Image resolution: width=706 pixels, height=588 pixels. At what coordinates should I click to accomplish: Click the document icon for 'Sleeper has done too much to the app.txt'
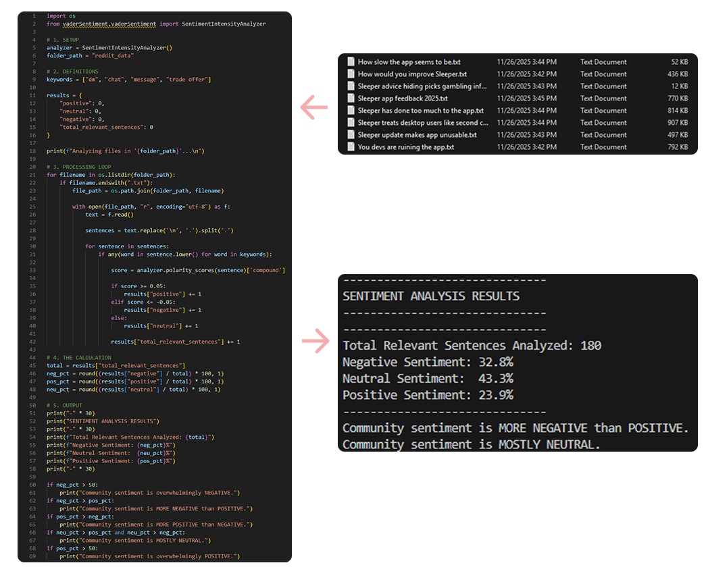tap(350, 110)
